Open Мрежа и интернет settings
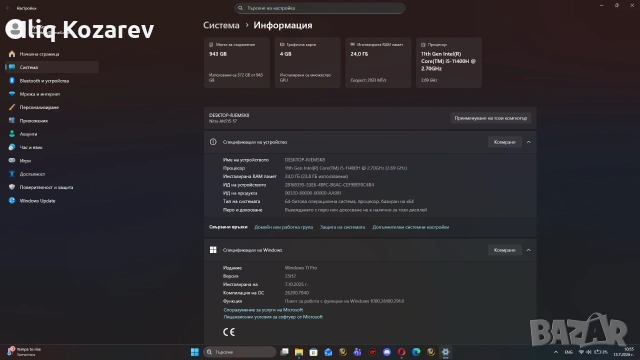The height and width of the screenshot is (360, 640). coord(51,94)
